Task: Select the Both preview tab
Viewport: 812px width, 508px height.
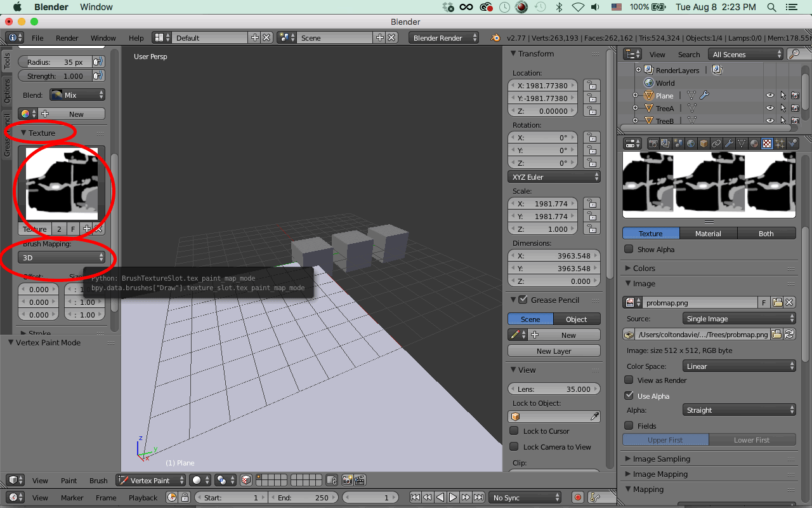Action: click(x=766, y=233)
